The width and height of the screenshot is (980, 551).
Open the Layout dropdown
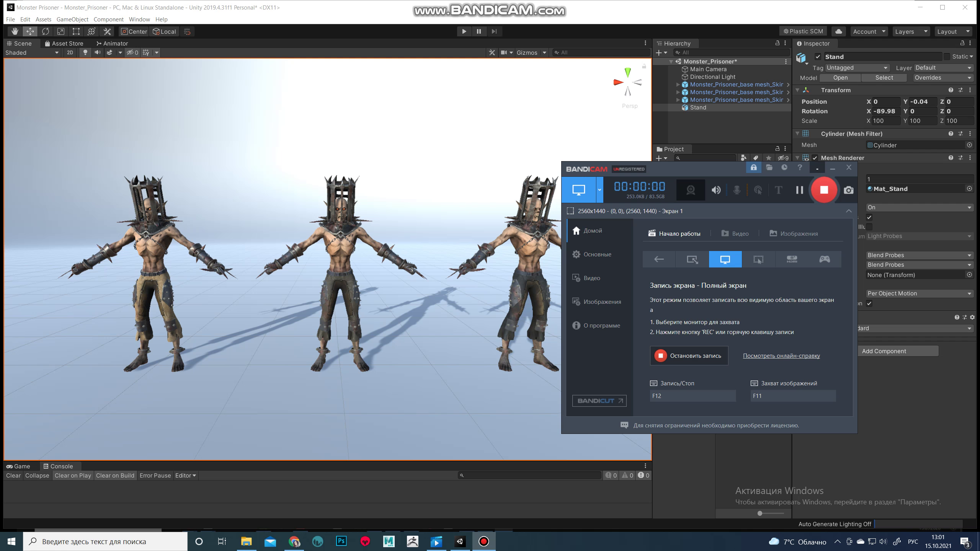tap(953, 31)
